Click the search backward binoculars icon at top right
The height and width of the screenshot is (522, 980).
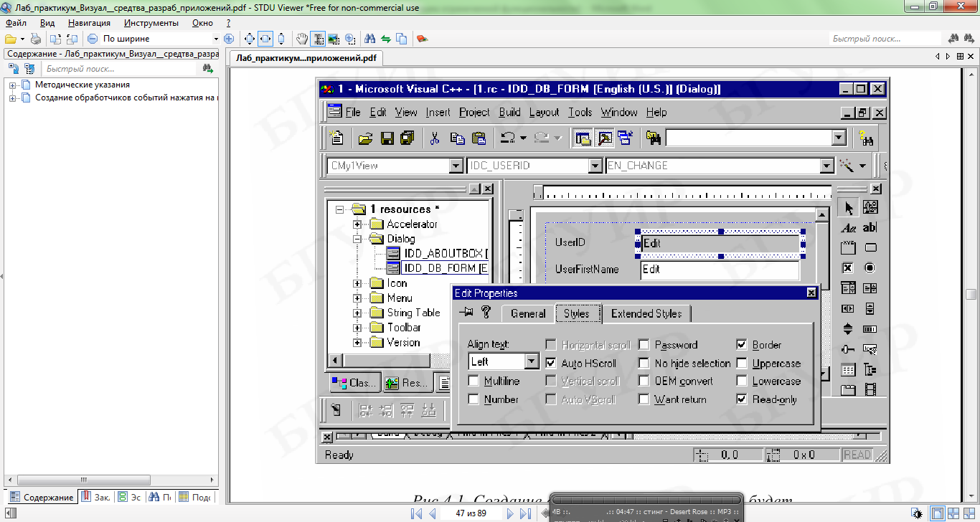pyautogui.click(x=953, y=39)
